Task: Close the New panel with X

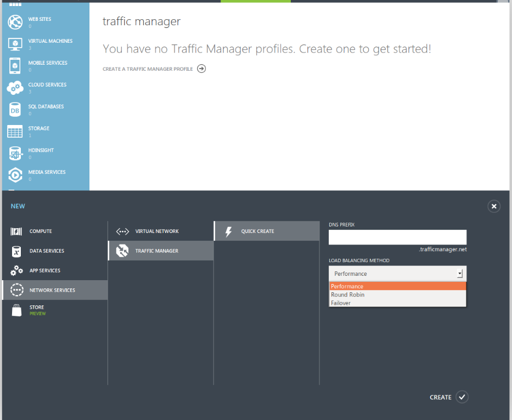Action: pos(494,206)
